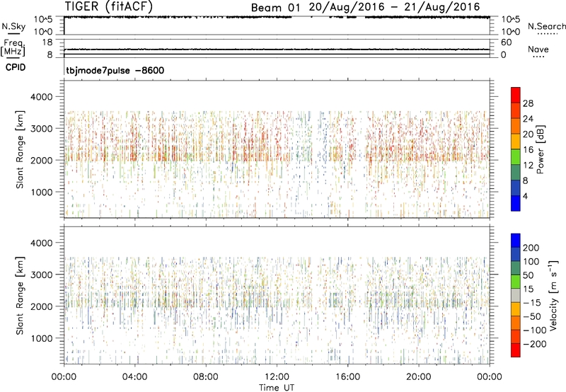This screenshot has height=392, width=566.
Task: Click the "28" tick on the Power colorbar
Action: [x=528, y=103]
